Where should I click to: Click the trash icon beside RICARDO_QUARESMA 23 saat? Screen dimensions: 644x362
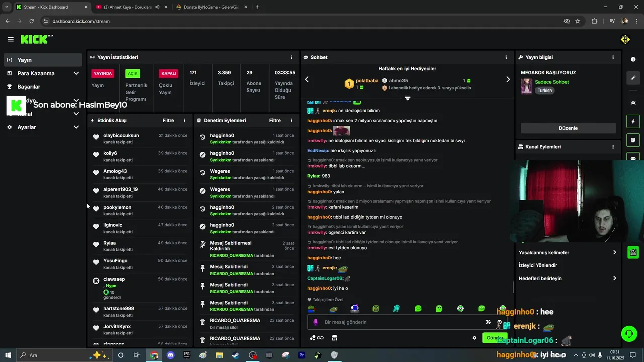[202, 322]
